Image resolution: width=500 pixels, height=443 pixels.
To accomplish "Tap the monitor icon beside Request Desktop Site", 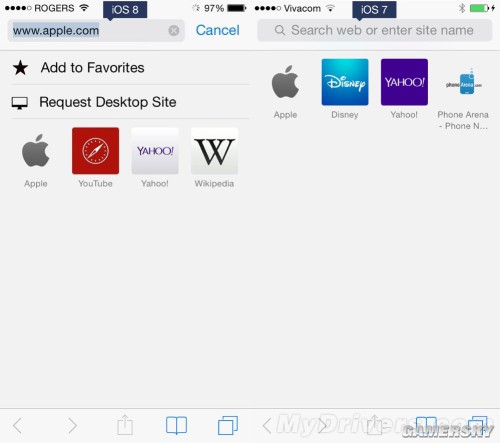I will click(x=20, y=103).
